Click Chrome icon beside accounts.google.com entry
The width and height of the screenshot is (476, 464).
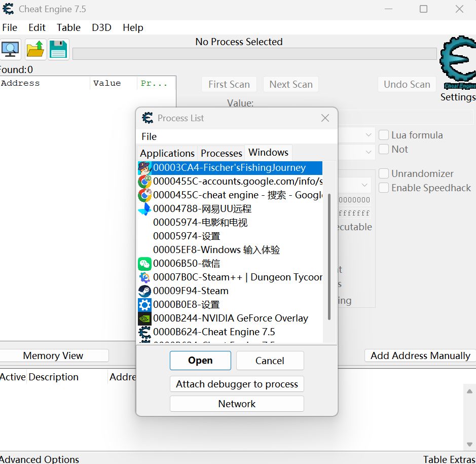tap(144, 182)
